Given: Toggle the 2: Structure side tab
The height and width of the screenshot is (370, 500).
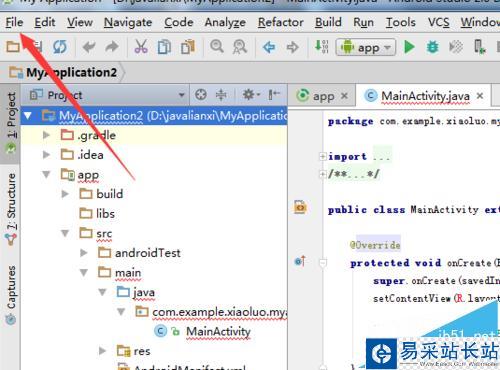Looking at the screenshot, I should [x=11, y=209].
